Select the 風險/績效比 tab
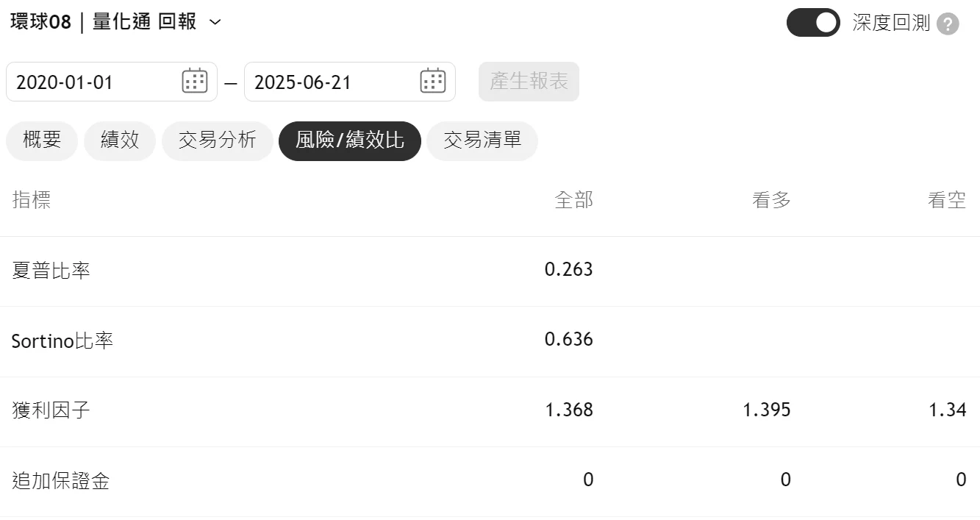980x520 pixels. pos(350,140)
